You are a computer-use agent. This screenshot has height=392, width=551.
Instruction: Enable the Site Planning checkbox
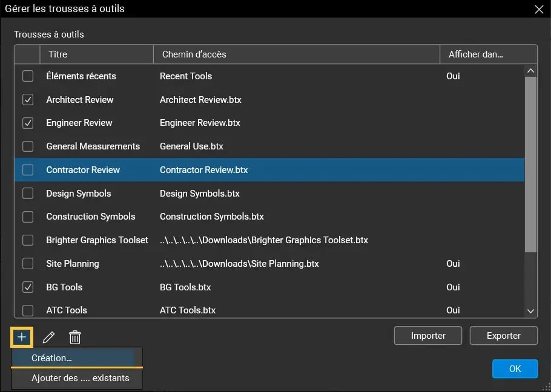[x=27, y=264]
